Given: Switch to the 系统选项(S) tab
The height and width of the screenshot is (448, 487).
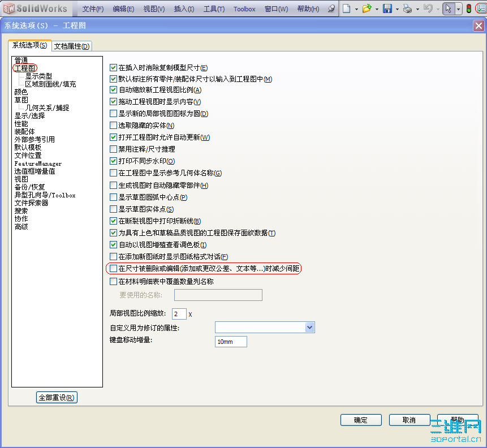Looking at the screenshot, I should click(x=29, y=45).
